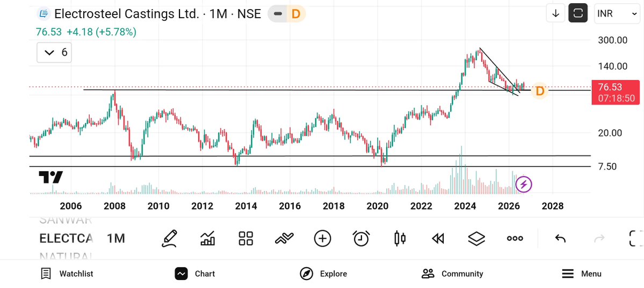Change chart type via candlestick icon

pyautogui.click(x=400, y=238)
